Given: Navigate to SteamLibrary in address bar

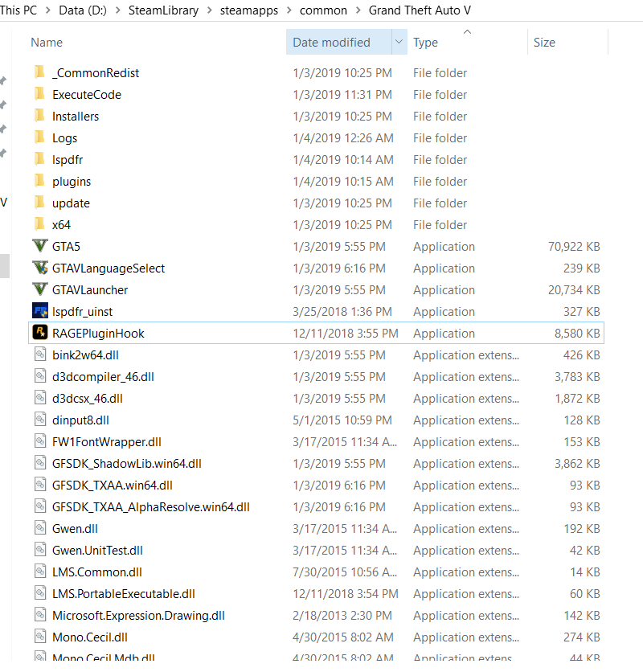Looking at the screenshot, I should coord(163,10).
